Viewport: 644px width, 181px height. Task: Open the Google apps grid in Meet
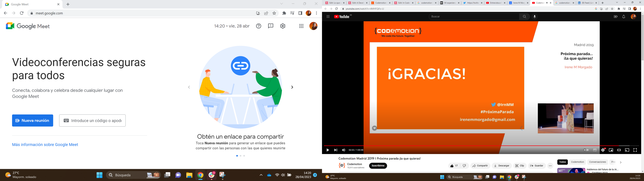click(x=301, y=26)
